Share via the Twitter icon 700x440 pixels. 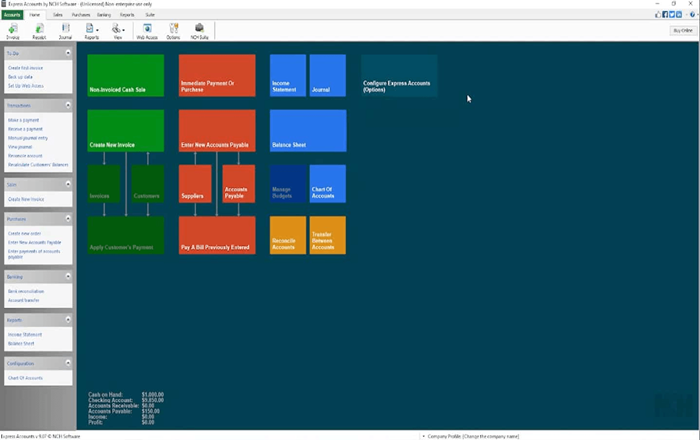[x=672, y=15]
